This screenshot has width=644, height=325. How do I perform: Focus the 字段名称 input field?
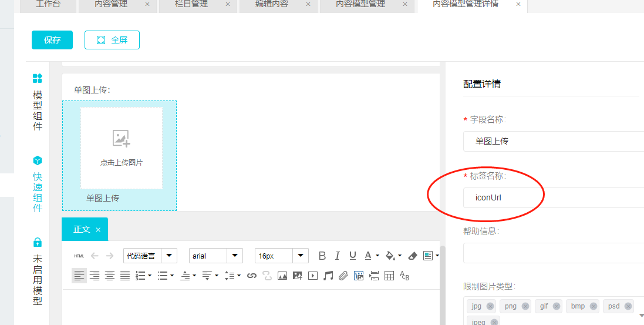[554, 141]
